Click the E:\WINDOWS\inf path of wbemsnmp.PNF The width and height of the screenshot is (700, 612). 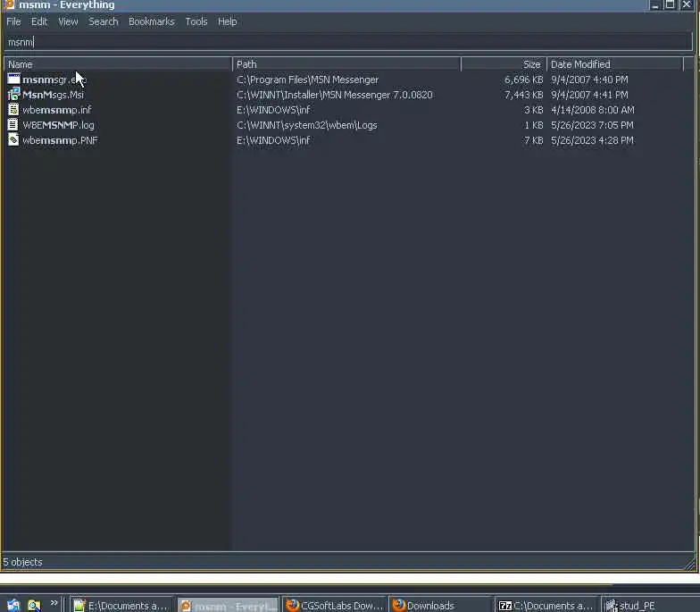pyautogui.click(x=273, y=140)
